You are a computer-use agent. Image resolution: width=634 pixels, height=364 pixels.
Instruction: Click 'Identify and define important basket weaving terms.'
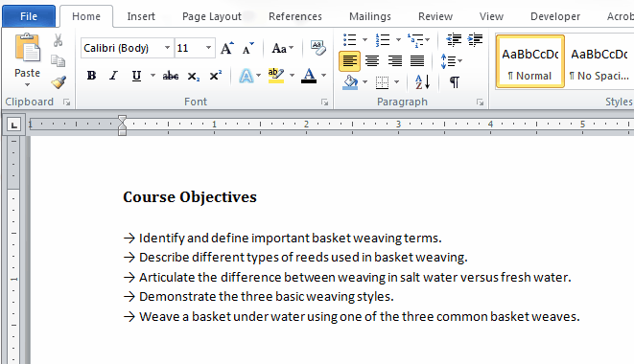coord(290,239)
